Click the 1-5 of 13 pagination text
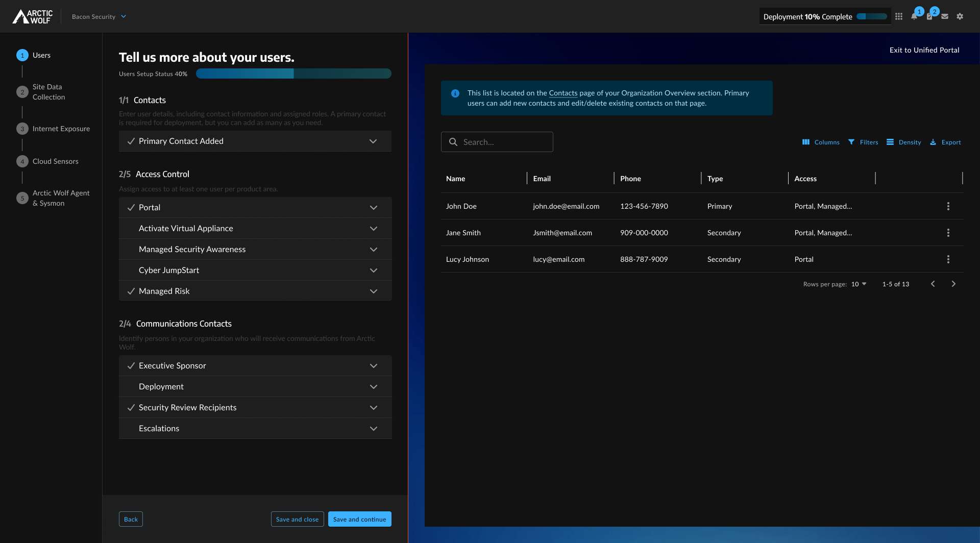980x543 pixels. (896, 284)
